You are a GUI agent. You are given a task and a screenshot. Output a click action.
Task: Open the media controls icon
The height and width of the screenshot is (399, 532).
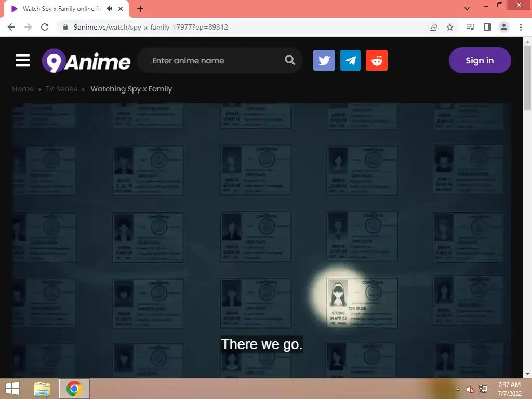coord(470,27)
